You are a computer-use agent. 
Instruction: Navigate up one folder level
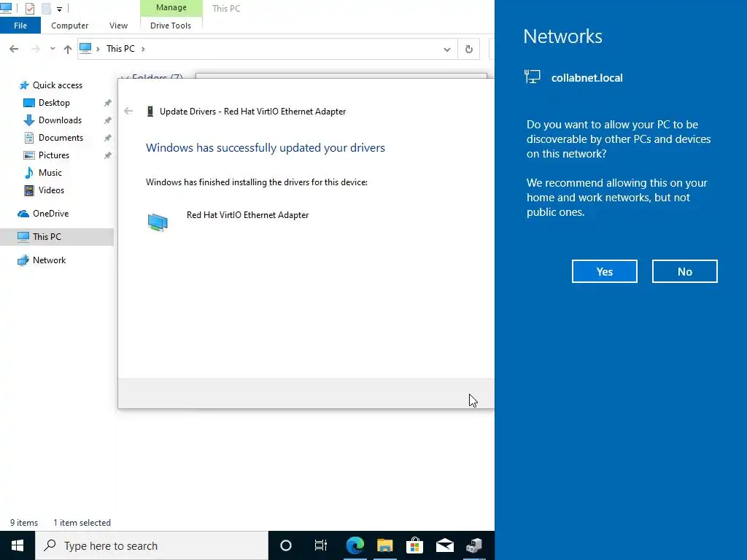68,49
